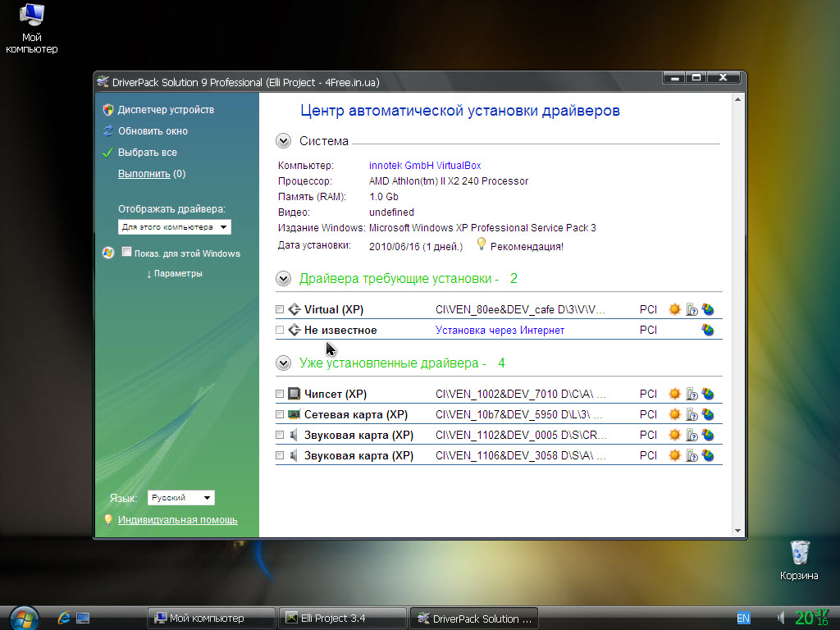Click the Windows globe icon for Virtual (XP)
Image resolution: width=840 pixels, height=630 pixels.
[x=708, y=309]
